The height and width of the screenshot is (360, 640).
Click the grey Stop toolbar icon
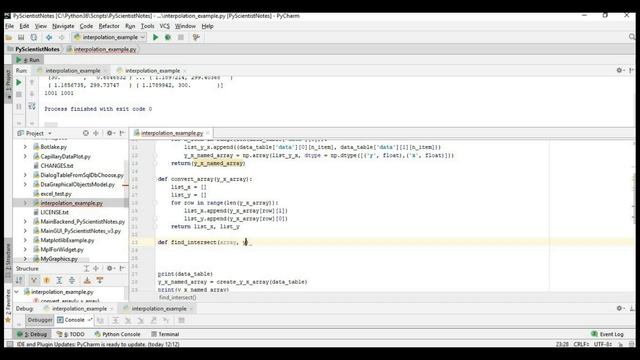[x=181, y=37]
